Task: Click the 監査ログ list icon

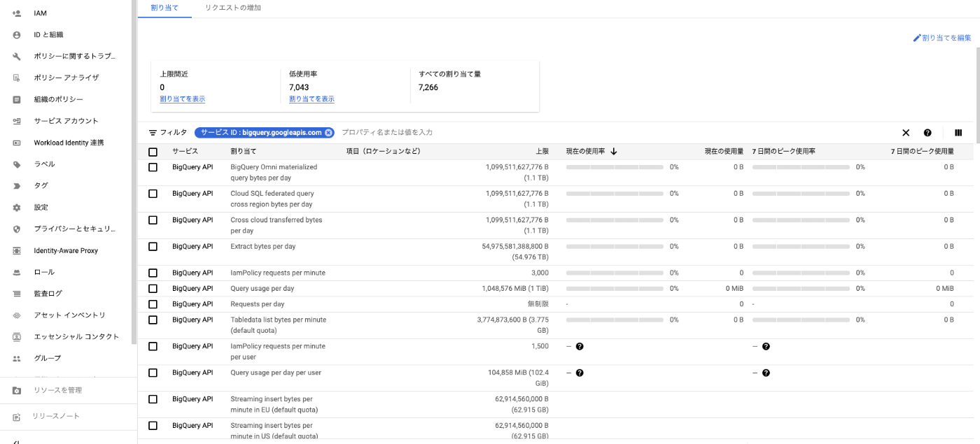Action: click(x=17, y=294)
